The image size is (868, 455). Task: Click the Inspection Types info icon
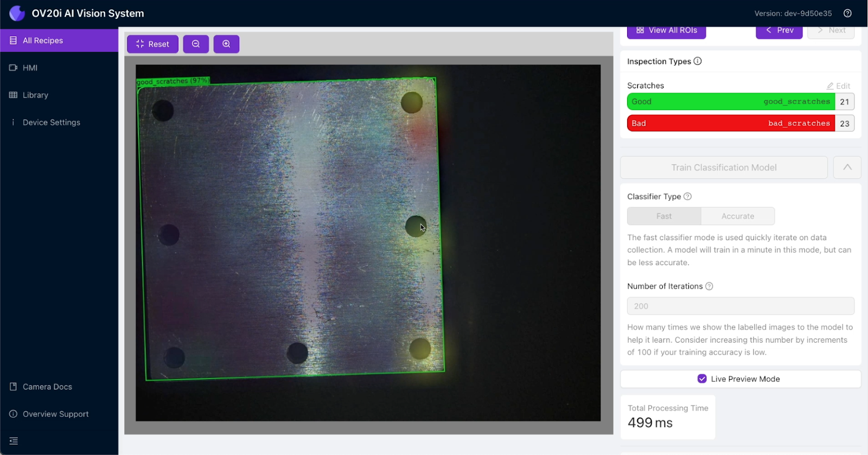tap(698, 61)
